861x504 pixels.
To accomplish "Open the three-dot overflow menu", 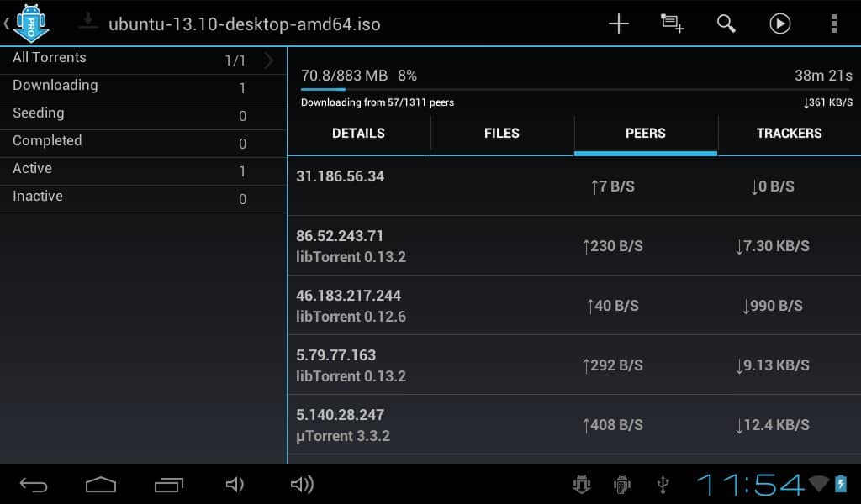I will (x=833, y=24).
